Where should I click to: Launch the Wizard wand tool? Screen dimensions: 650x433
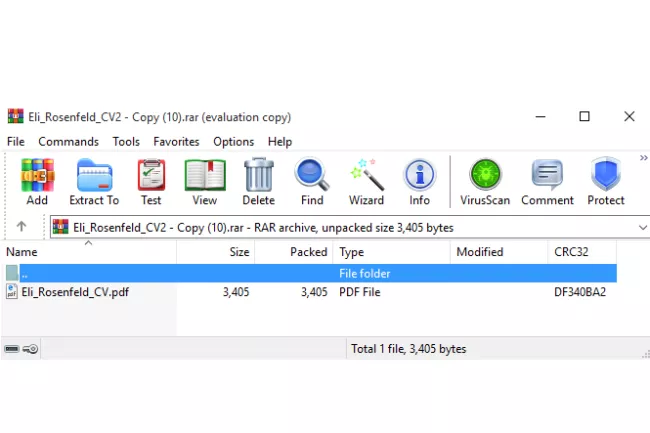[x=366, y=175]
